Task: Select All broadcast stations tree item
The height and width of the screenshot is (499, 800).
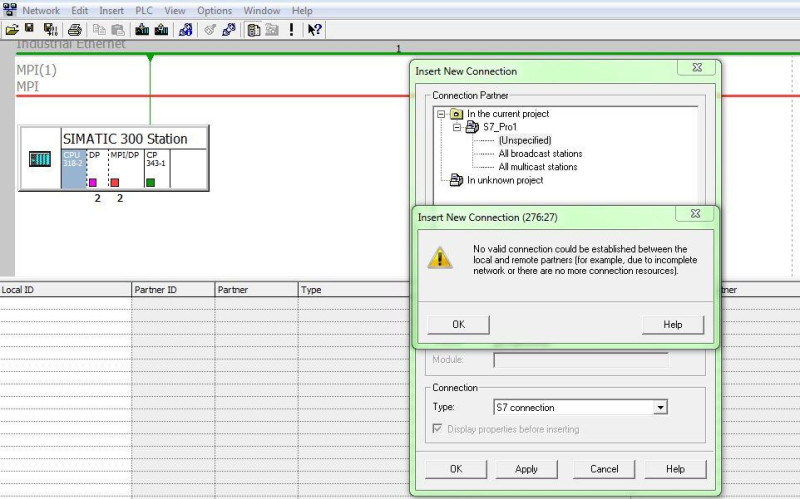Action: click(540, 154)
